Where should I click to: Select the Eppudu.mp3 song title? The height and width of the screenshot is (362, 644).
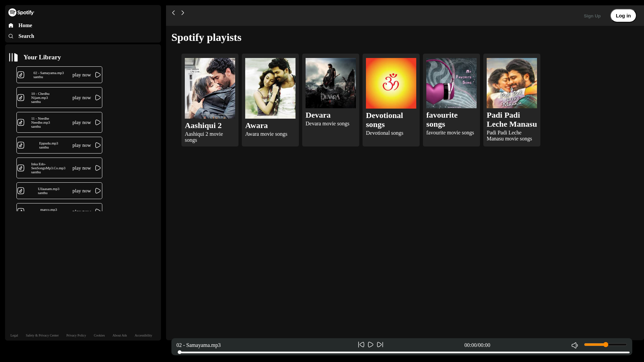coord(49,143)
